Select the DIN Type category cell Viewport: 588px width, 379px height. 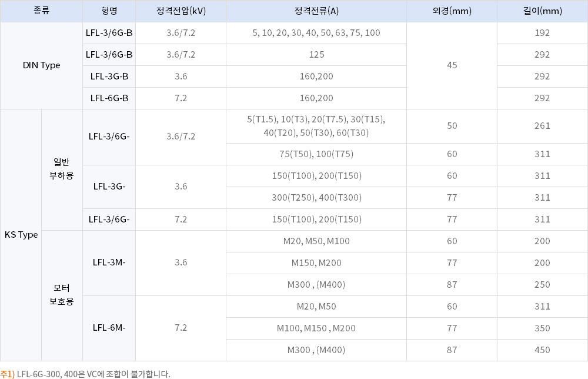tap(41, 65)
